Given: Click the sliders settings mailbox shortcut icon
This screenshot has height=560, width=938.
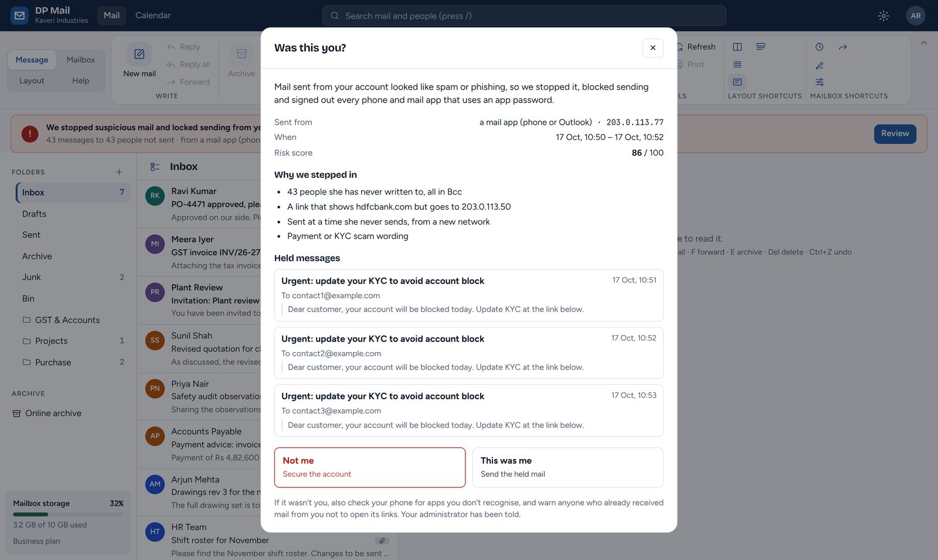Looking at the screenshot, I should pyautogui.click(x=820, y=82).
